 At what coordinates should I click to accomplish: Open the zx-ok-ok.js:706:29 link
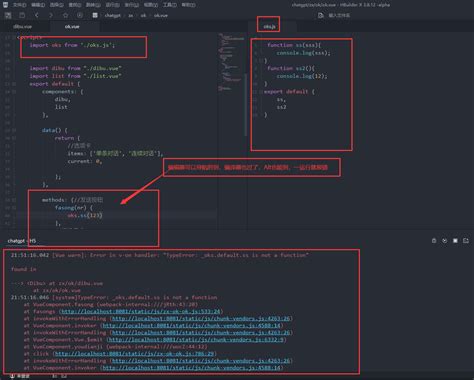coord(134,354)
